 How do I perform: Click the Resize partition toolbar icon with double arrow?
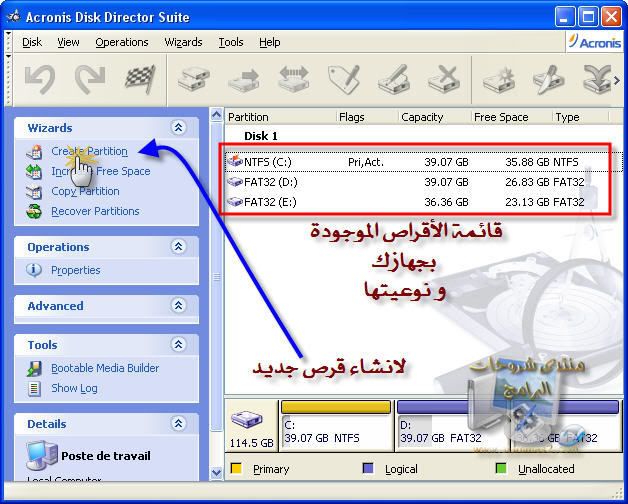coord(294,79)
